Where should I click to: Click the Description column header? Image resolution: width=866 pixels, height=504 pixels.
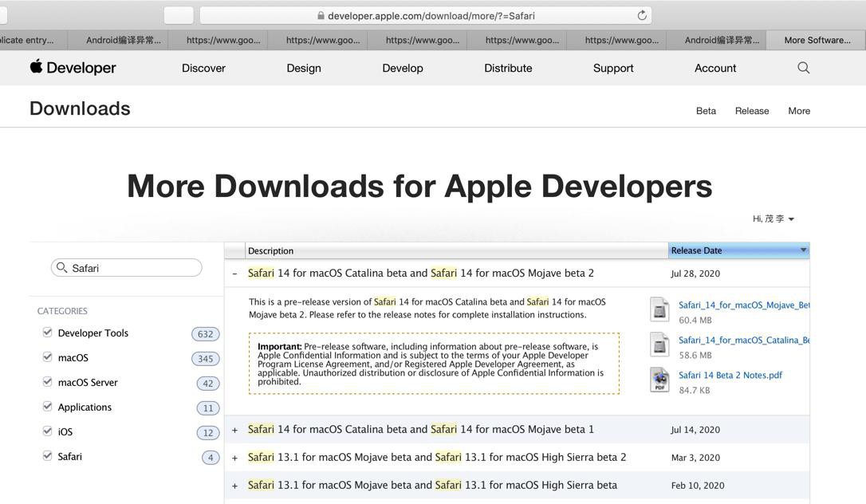[x=456, y=250]
